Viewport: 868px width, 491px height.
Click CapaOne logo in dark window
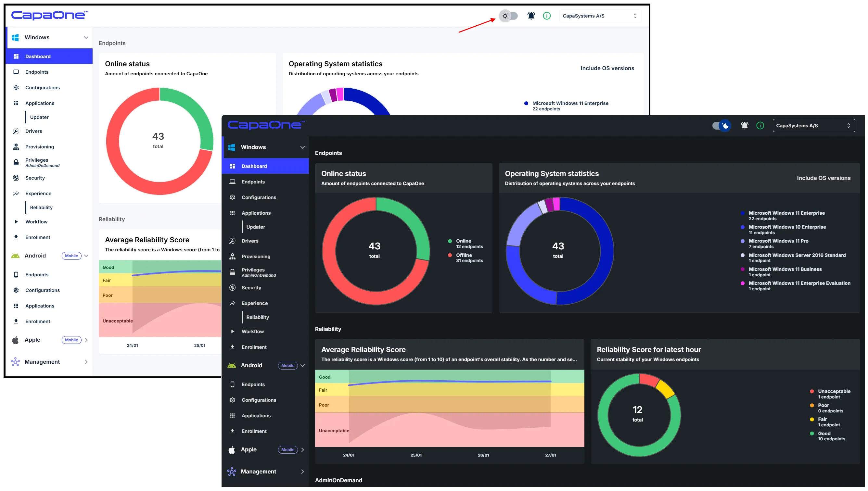[x=266, y=125]
